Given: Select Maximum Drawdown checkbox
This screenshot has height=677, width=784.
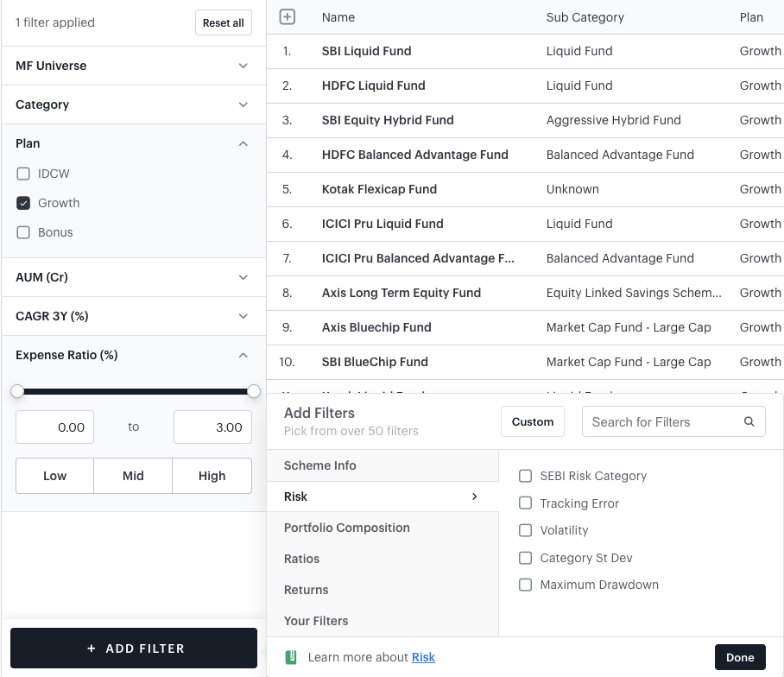Looking at the screenshot, I should [526, 585].
